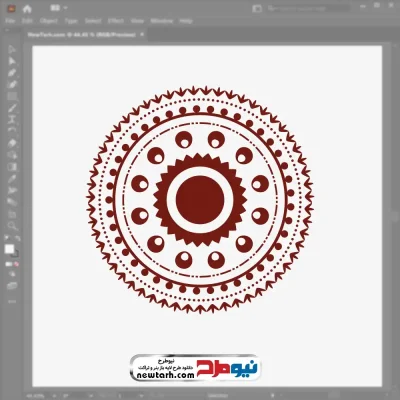Reset default fill and stroke
Image resolution: width=400 pixels, height=400 pixels.
tap(6, 238)
